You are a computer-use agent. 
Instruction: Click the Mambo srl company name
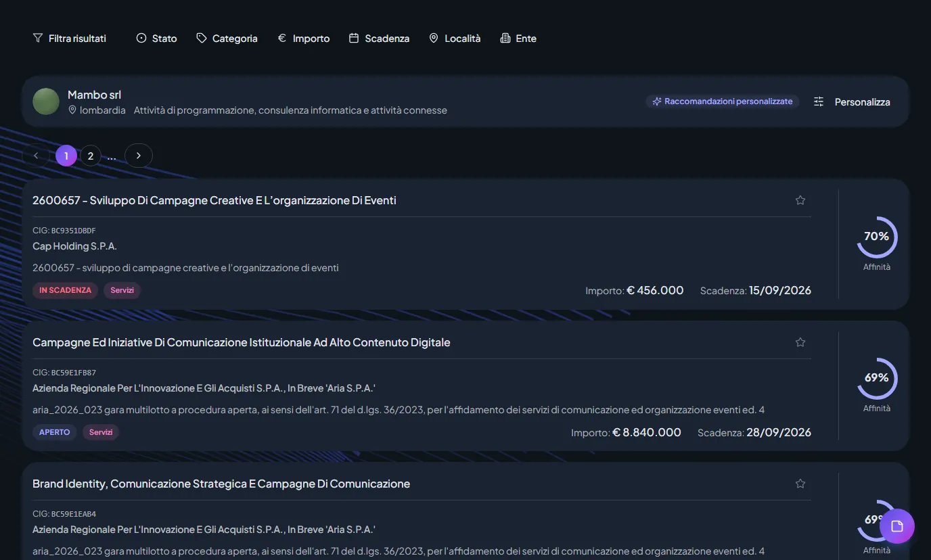tap(95, 95)
